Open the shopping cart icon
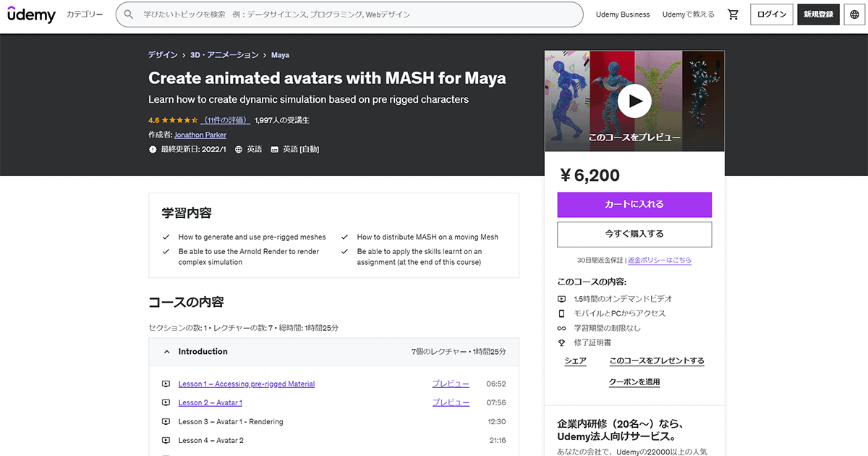868x456 pixels. click(x=733, y=14)
